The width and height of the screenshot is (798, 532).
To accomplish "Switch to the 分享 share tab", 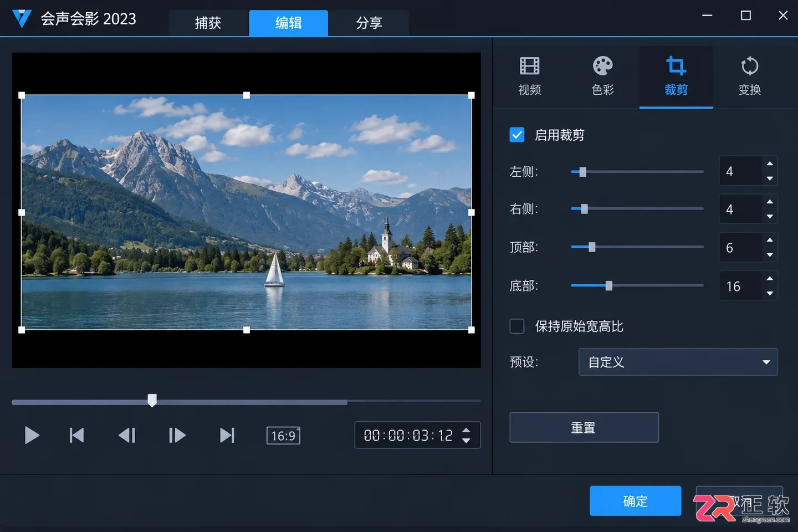I will [369, 23].
